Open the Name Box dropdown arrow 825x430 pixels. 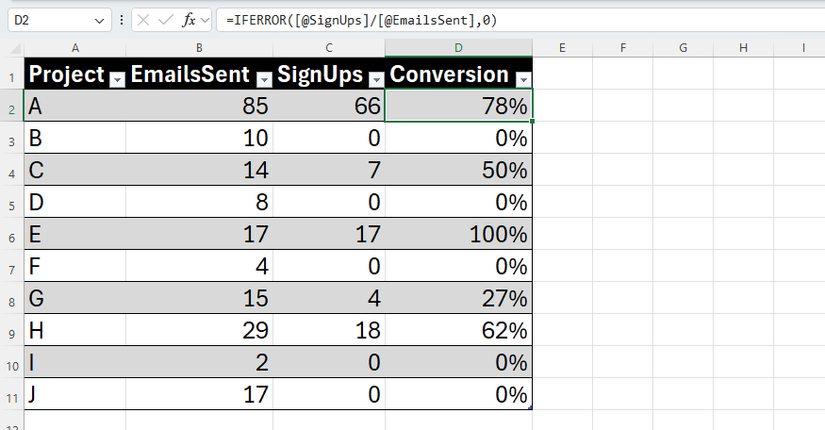tap(99, 21)
